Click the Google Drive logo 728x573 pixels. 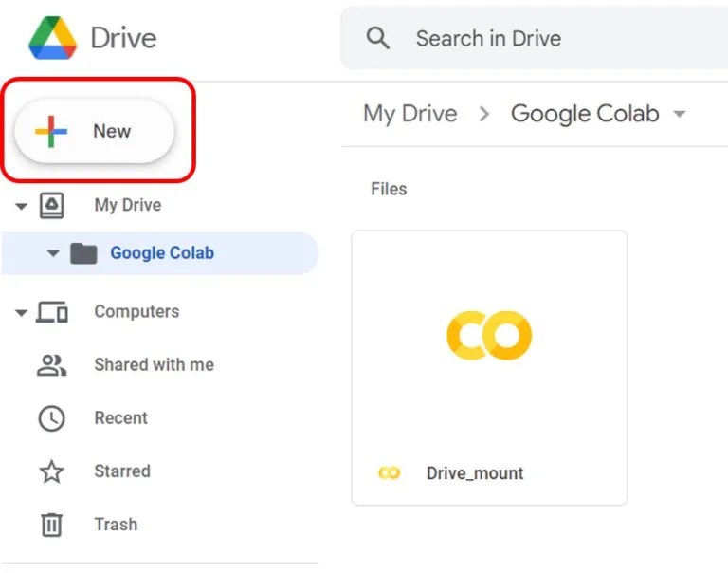tap(52, 38)
